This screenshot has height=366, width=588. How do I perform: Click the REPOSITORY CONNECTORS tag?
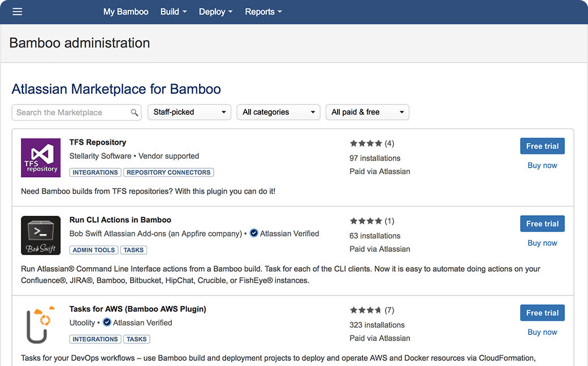[168, 172]
